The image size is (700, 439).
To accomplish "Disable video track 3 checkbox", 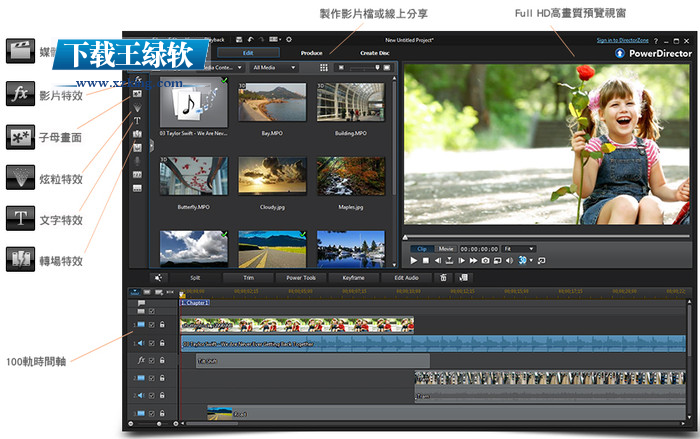I will (152, 414).
